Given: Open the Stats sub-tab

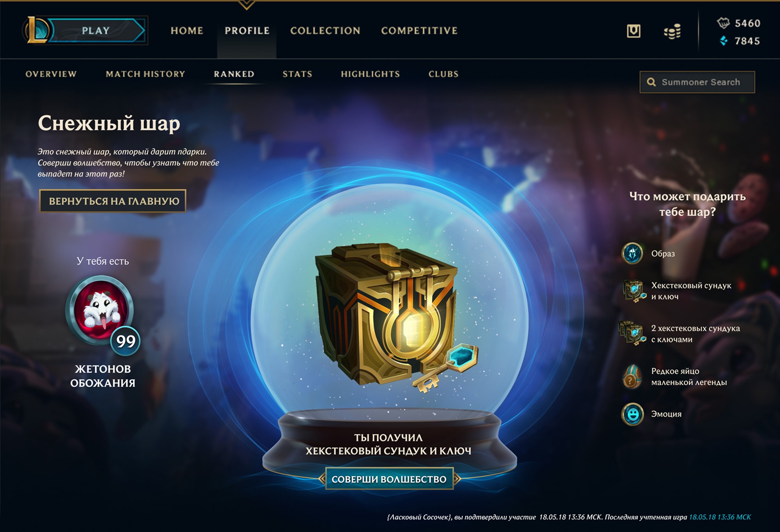Looking at the screenshot, I should point(297,74).
